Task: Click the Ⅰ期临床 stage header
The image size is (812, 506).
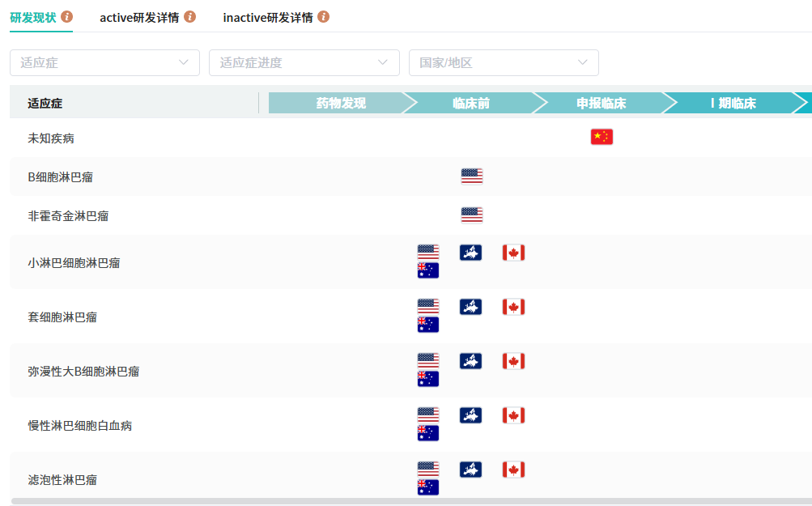Action: click(733, 103)
